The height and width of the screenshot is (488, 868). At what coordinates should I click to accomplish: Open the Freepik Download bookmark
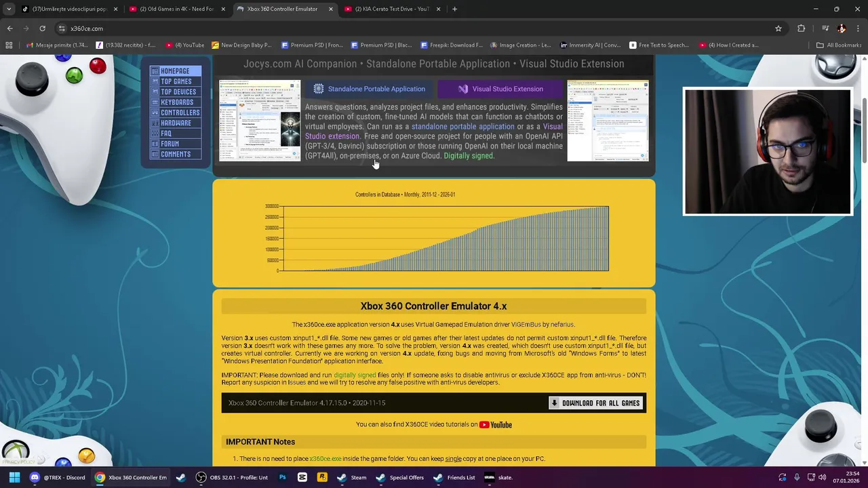coord(452,45)
